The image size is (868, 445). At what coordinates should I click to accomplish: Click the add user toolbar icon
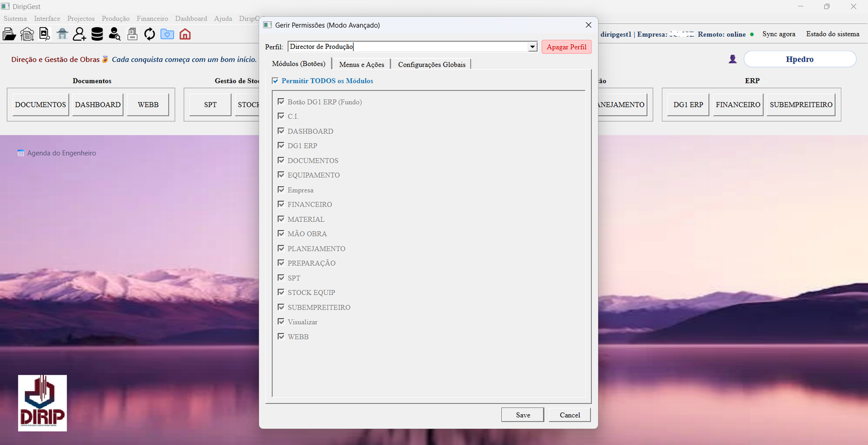click(80, 35)
